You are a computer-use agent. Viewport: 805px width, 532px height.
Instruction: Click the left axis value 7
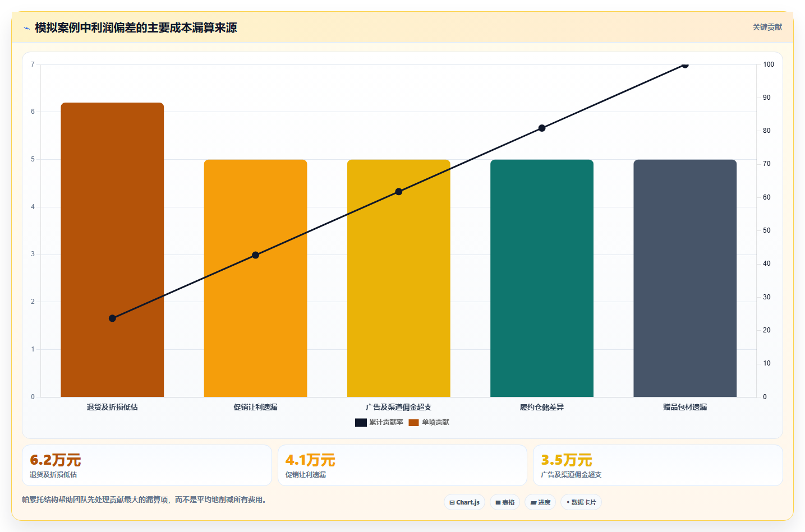click(33, 64)
